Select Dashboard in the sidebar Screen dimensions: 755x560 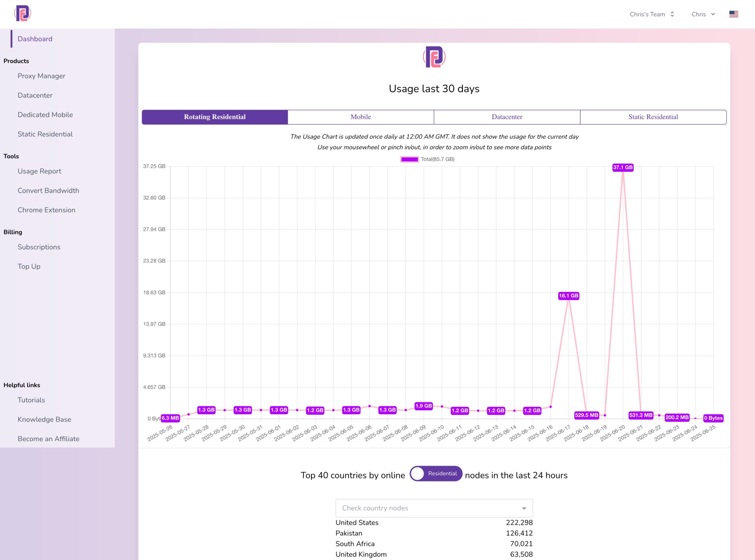click(x=35, y=39)
